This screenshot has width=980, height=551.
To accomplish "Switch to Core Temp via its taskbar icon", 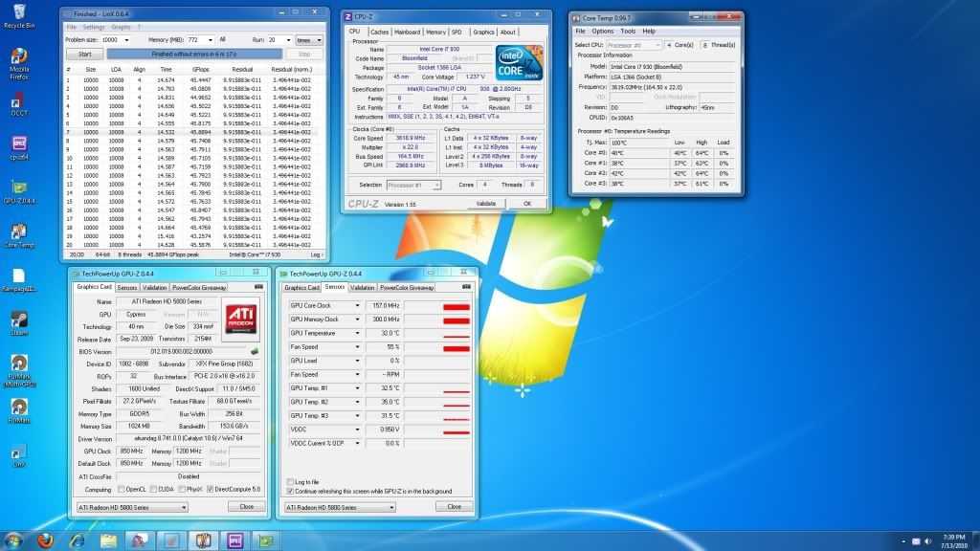I will (203, 540).
